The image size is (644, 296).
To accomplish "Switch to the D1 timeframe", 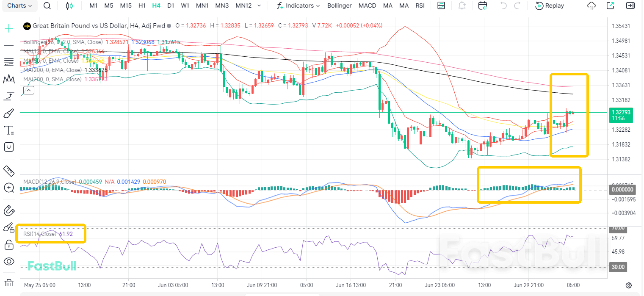I will click(171, 6).
